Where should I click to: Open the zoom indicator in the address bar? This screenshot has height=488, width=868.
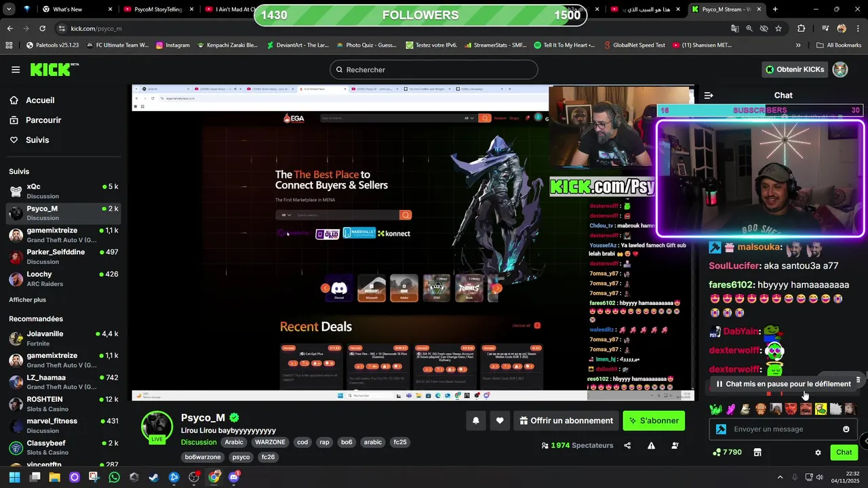tap(749, 28)
